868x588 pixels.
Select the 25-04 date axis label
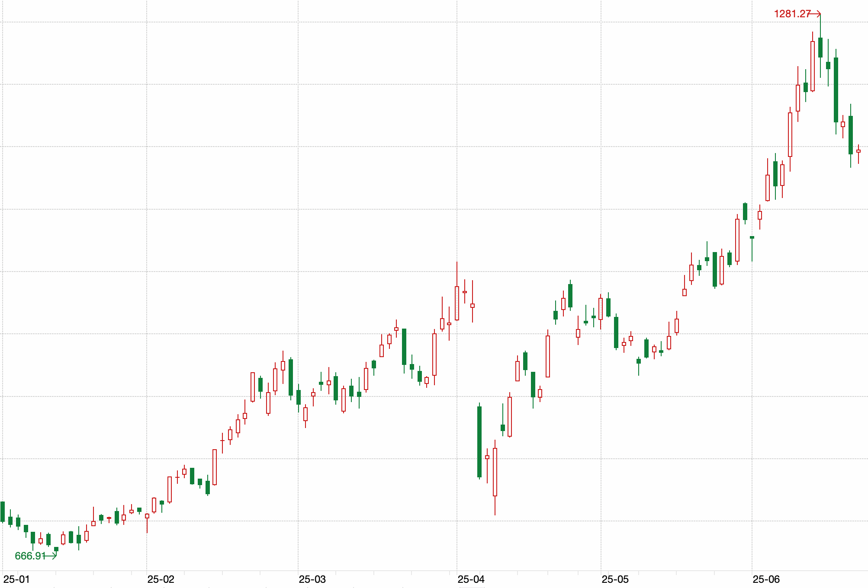[x=471, y=579]
